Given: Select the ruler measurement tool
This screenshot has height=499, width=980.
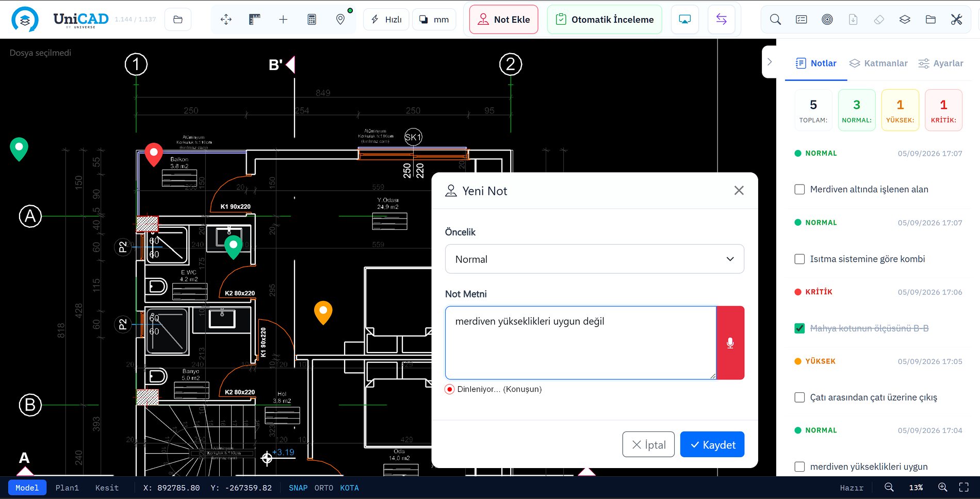Looking at the screenshot, I should point(255,20).
